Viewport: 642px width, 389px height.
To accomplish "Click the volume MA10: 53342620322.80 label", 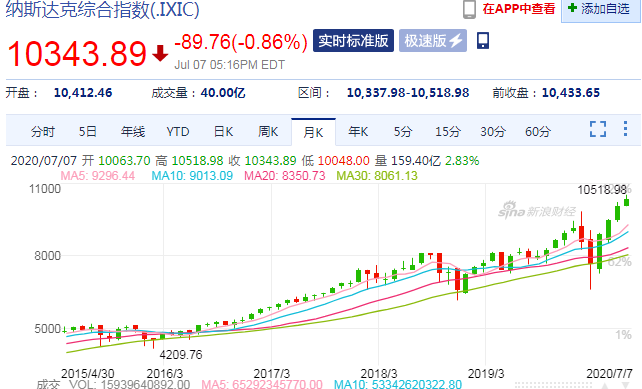I will tap(398, 384).
